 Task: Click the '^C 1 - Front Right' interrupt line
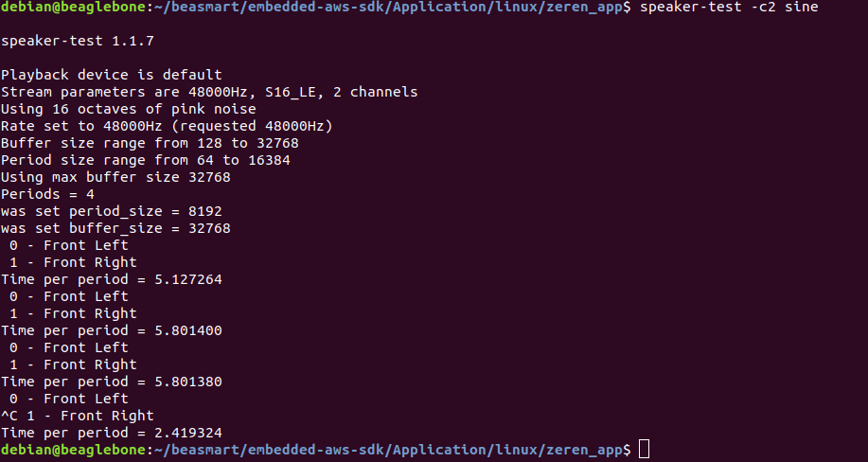click(x=78, y=416)
